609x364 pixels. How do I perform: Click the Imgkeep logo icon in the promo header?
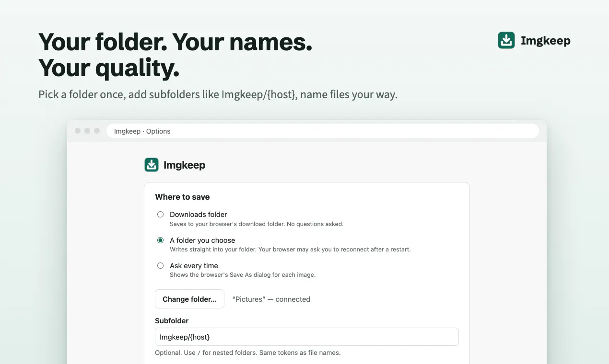click(x=506, y=40)
